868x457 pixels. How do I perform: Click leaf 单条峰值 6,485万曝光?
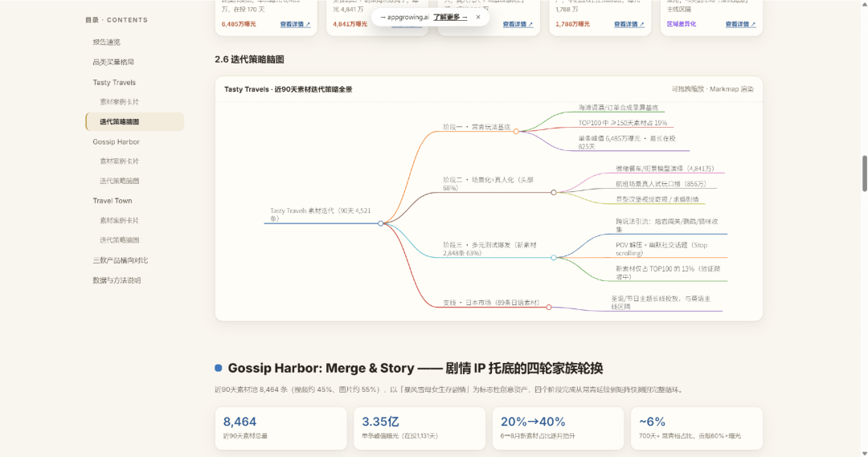point(627,142)
